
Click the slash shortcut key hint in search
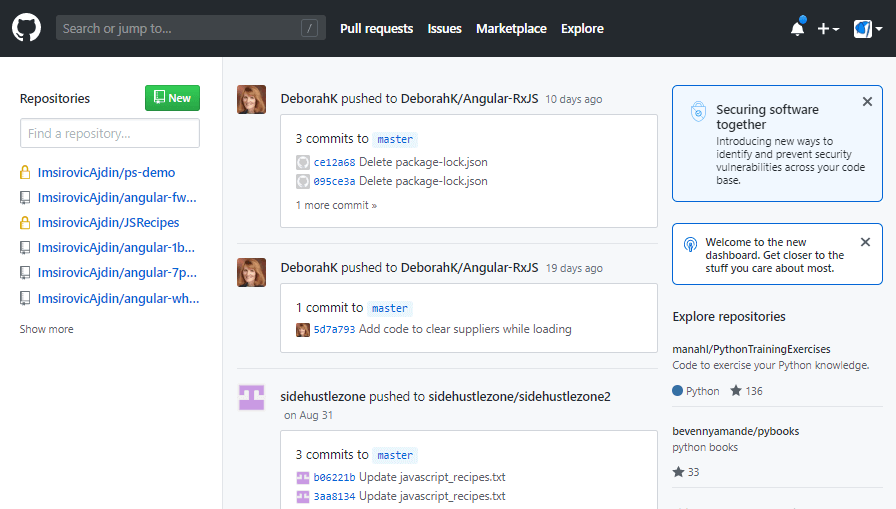pos(309,28)
